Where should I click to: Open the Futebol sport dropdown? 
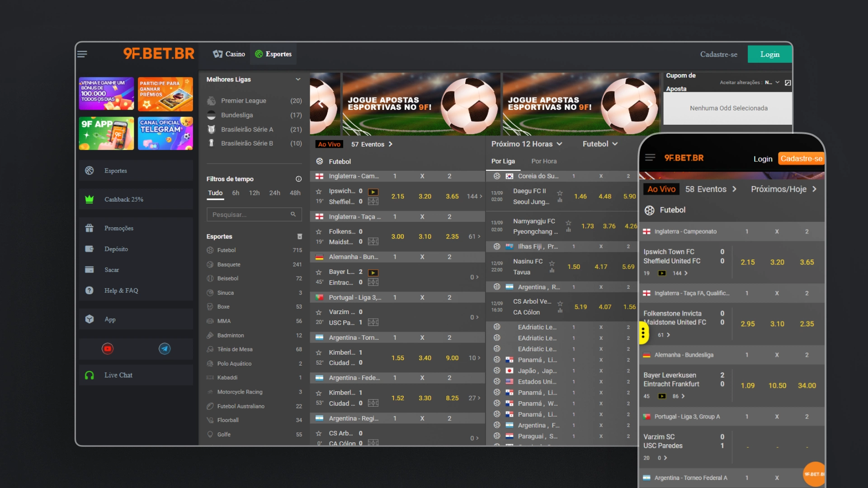pos(600,144)
